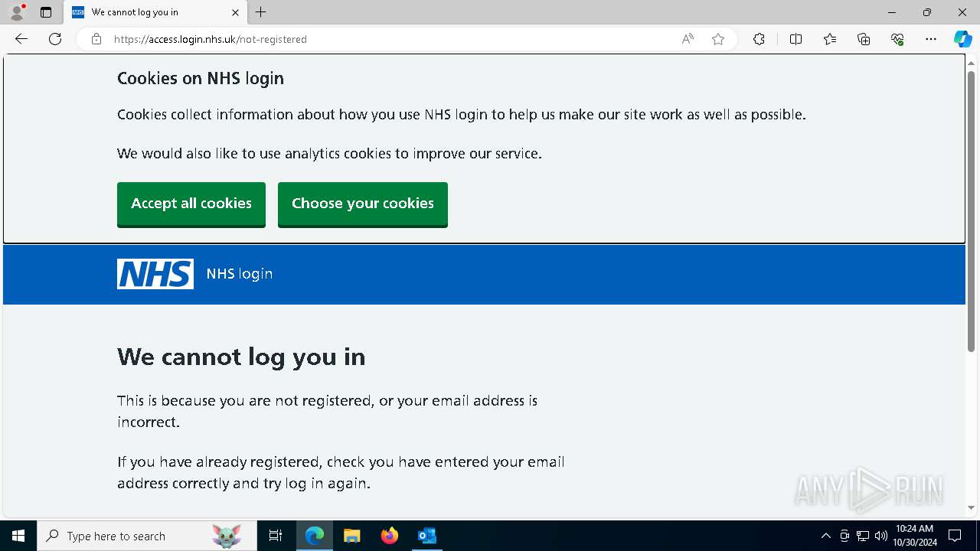Open the tab actions menu icon
980x551 pixels.
click(x=46, y=12)
